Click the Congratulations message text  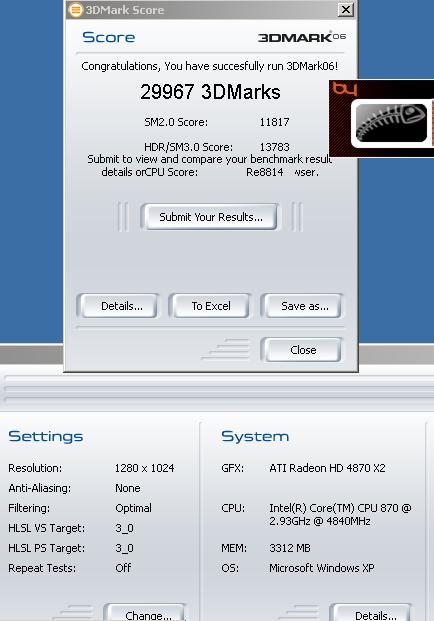click(x=210, y=66)
